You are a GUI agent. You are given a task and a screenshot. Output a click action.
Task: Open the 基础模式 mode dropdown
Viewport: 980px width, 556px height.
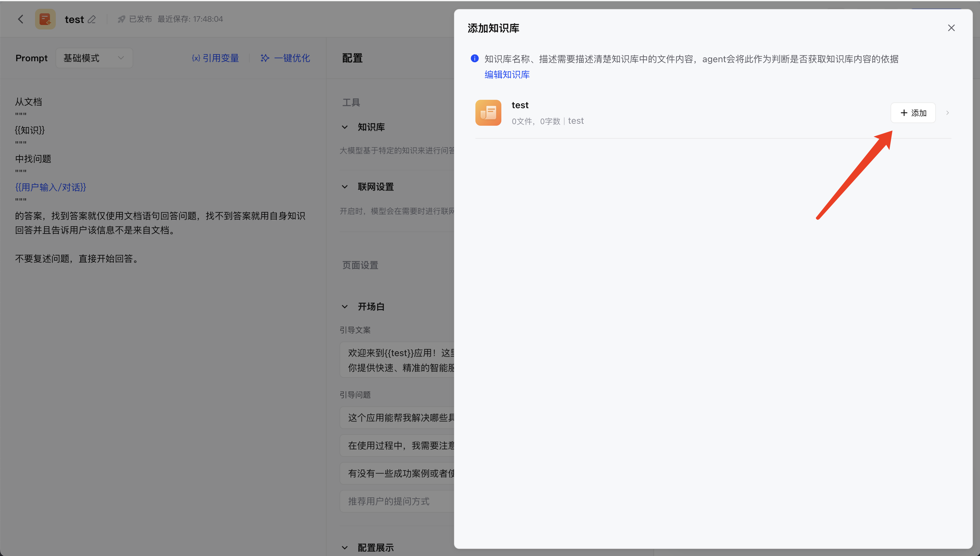click(94, 58)
